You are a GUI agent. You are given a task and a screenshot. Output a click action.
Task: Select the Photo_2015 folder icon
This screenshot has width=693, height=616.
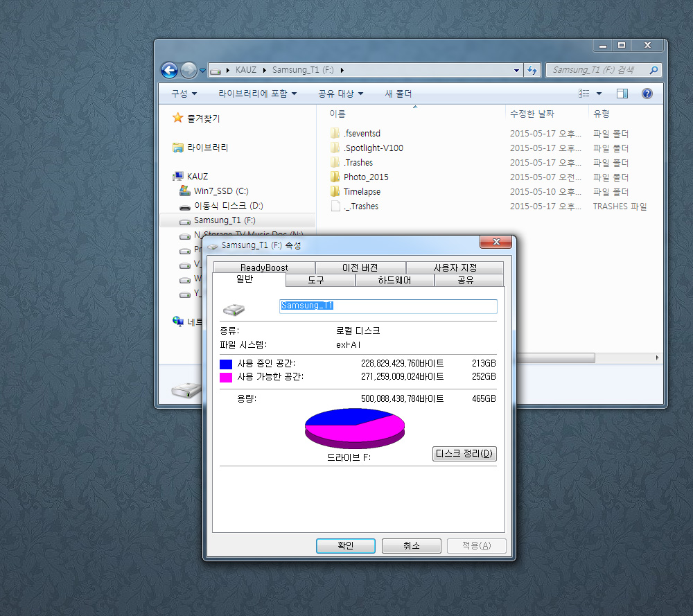tap(335, 177)
